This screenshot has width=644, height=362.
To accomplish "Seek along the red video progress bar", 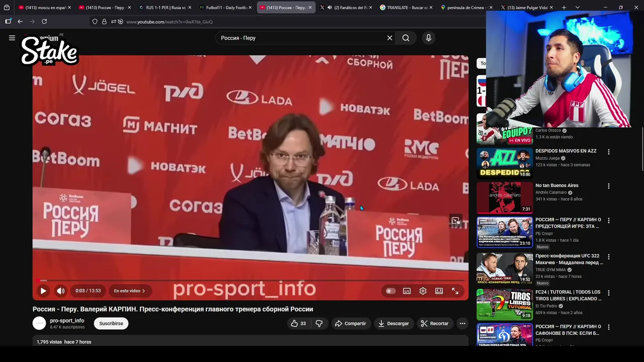I will 251,281.
